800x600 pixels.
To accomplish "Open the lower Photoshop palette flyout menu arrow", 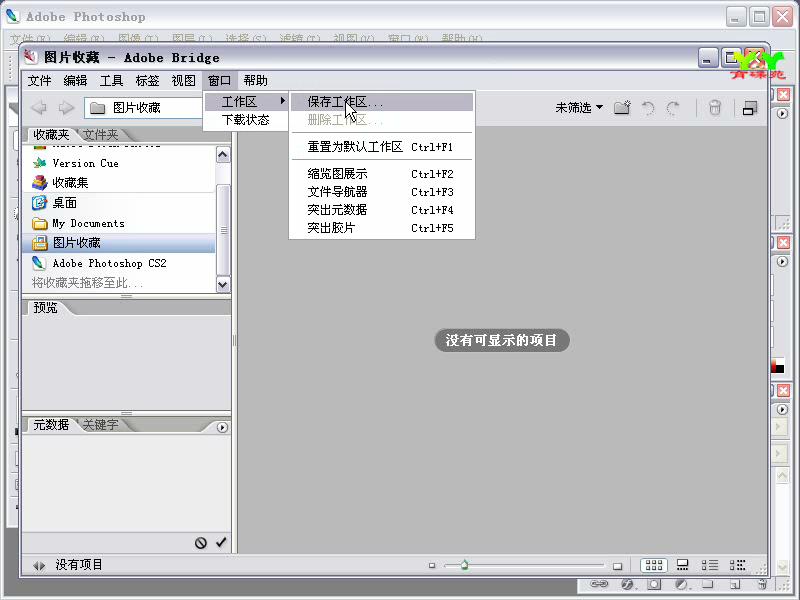I will (782, 409).
